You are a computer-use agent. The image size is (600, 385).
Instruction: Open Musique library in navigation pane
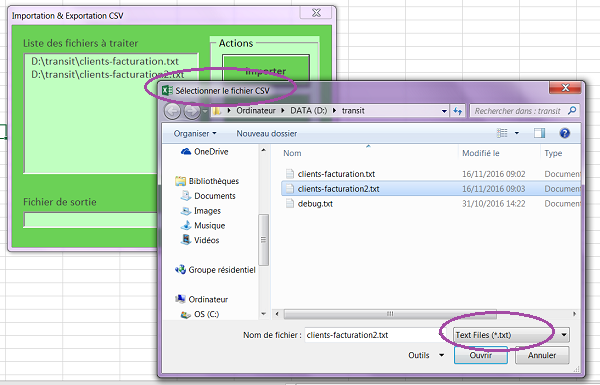pos(203,225)
